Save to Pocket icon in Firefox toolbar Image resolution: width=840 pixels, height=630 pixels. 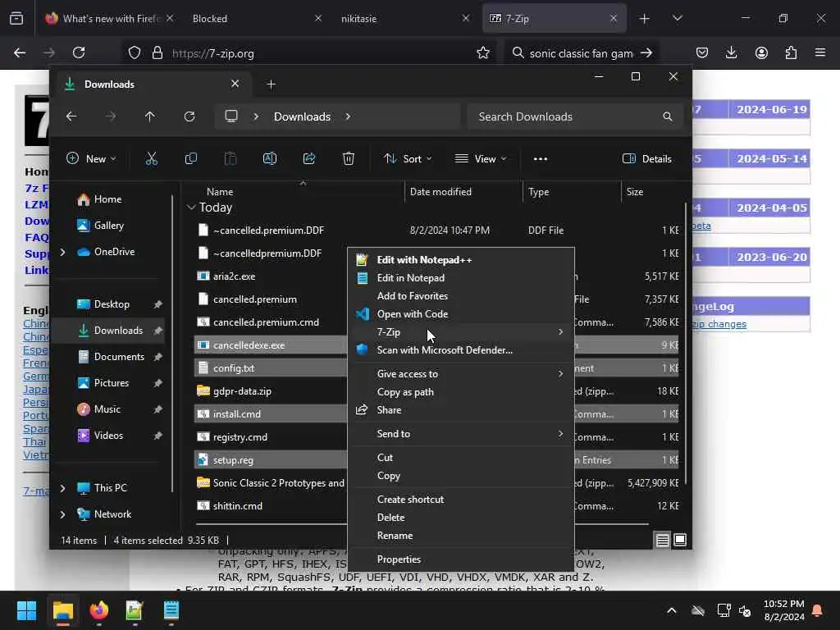(702, 52)
